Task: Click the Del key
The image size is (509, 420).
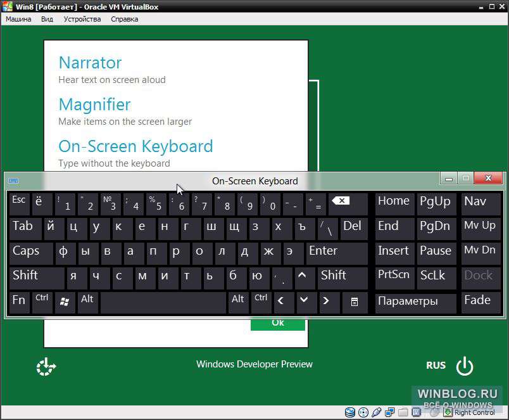Action: point(354,228)
